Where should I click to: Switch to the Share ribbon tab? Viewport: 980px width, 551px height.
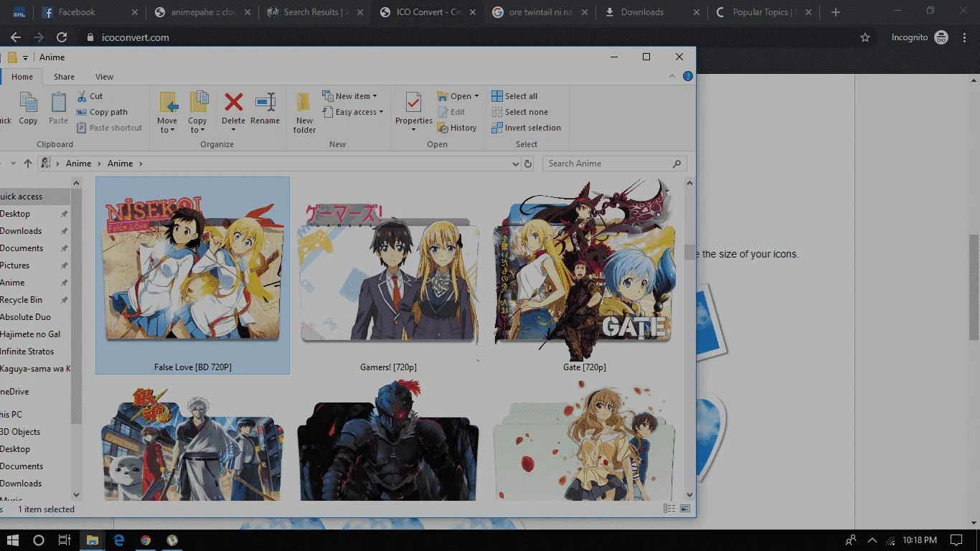click(x=64, y=77)
